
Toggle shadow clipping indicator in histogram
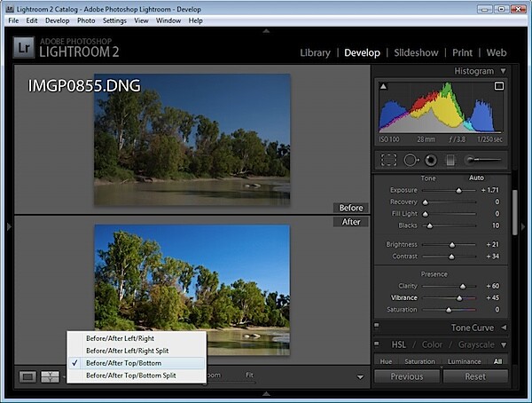click(x=383, y=86)
